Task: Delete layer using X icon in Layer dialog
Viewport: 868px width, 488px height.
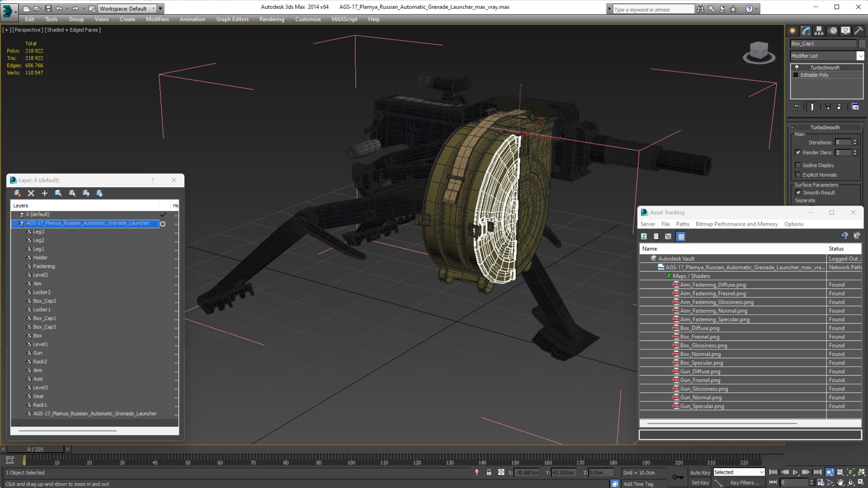Action: pos(31,193)
